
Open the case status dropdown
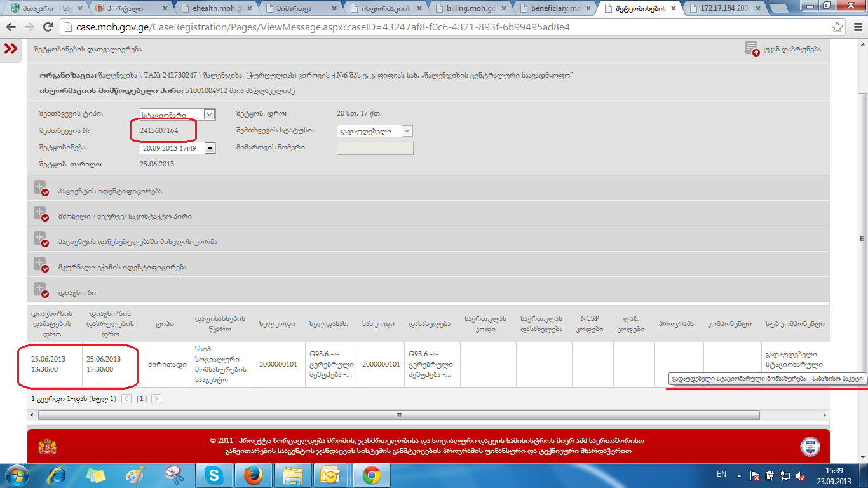407,131
